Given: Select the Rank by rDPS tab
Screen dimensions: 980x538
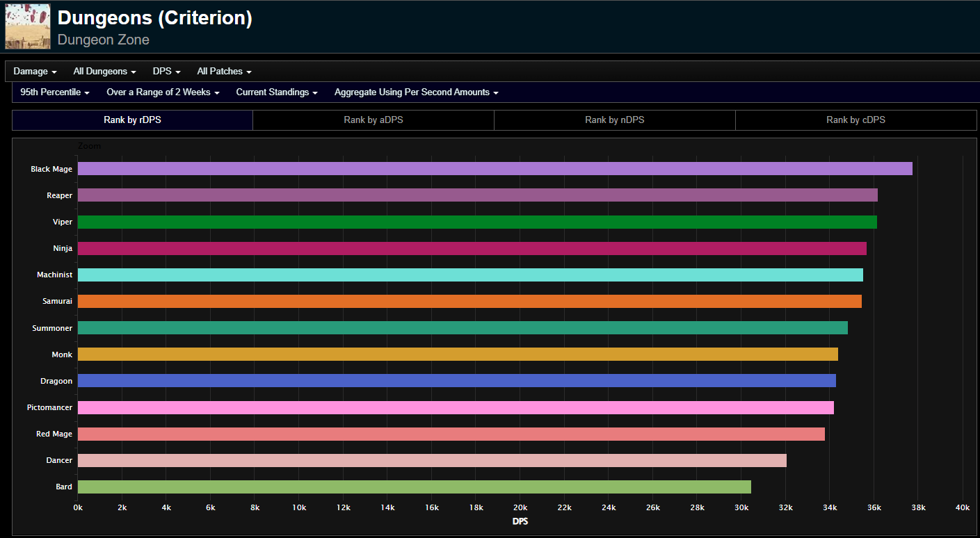Looking at the screenshot, I should (132, 120).
